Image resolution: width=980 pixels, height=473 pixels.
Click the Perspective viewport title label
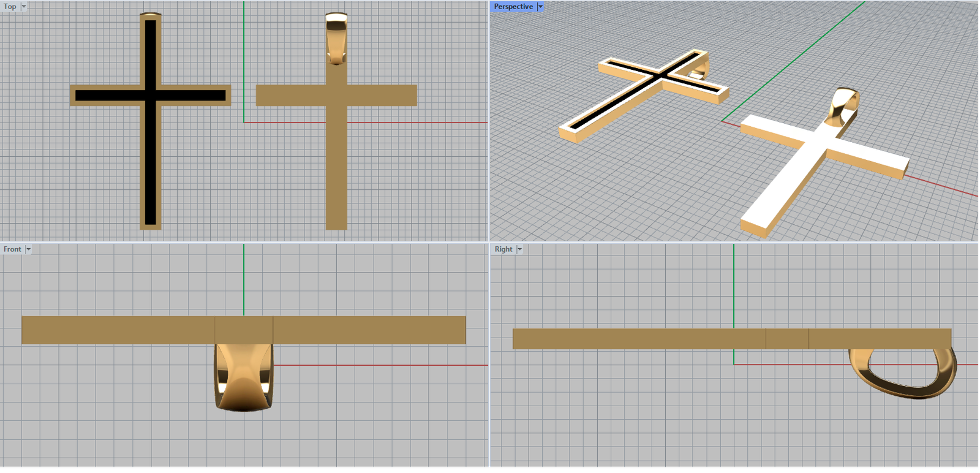pos(513,7)
